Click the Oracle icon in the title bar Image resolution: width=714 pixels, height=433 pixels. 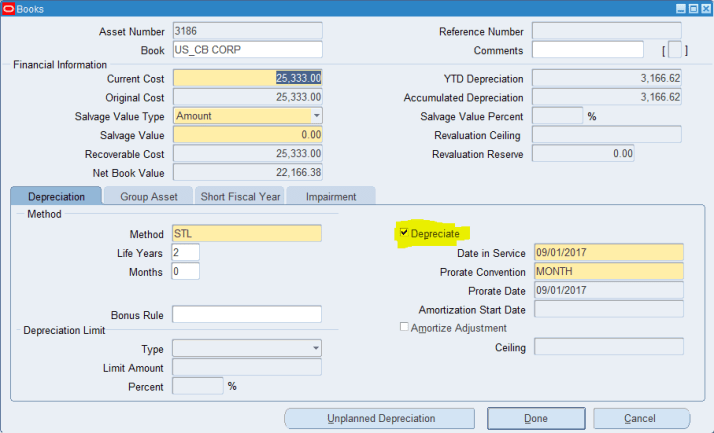[9, 8]
